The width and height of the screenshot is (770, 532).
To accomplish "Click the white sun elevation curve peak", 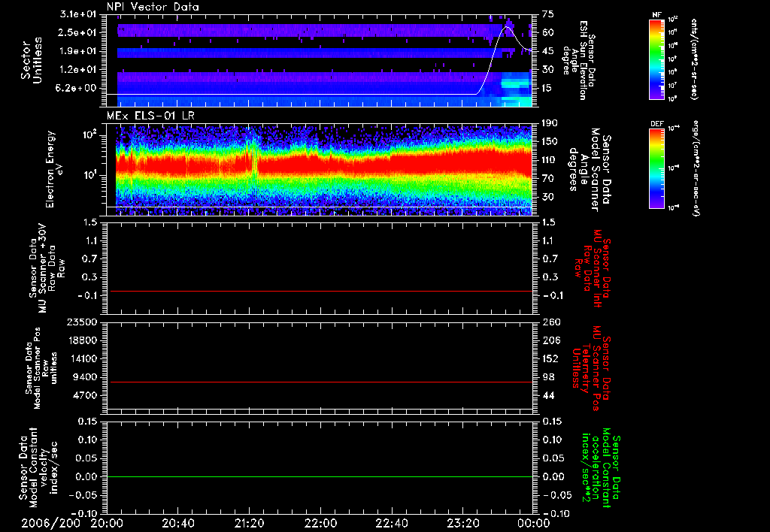I will (x=507, y=27).
